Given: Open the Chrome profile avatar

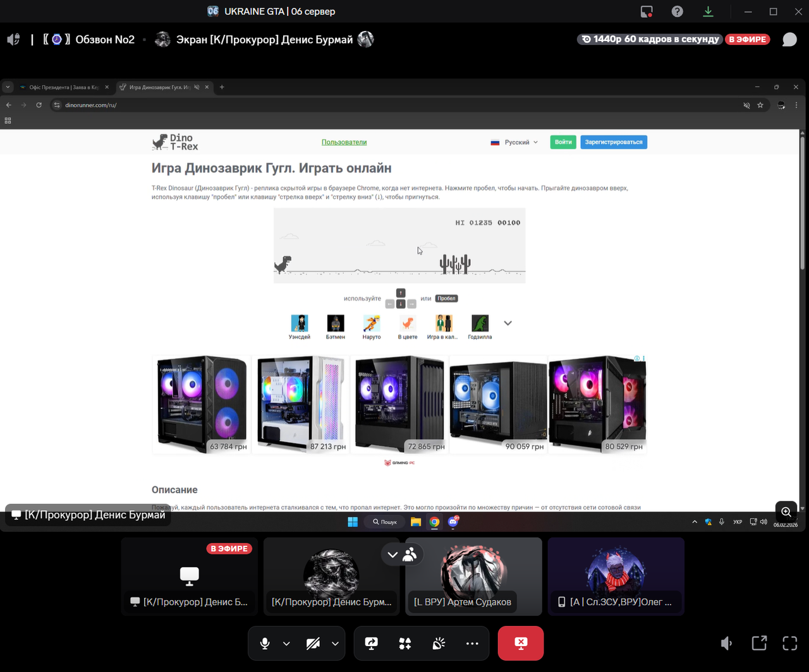Looking at the screenshot, I should click(781, 105).
